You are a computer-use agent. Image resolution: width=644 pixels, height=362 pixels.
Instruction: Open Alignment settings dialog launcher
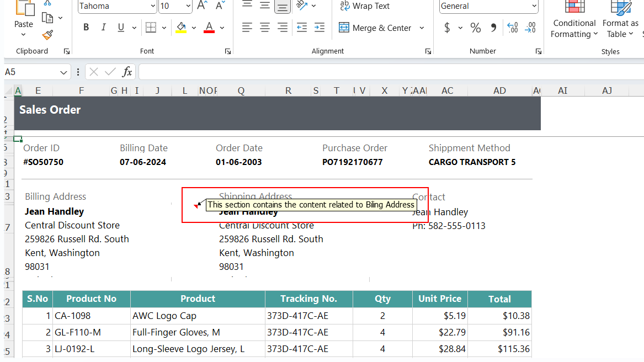(x=428, y=51)
